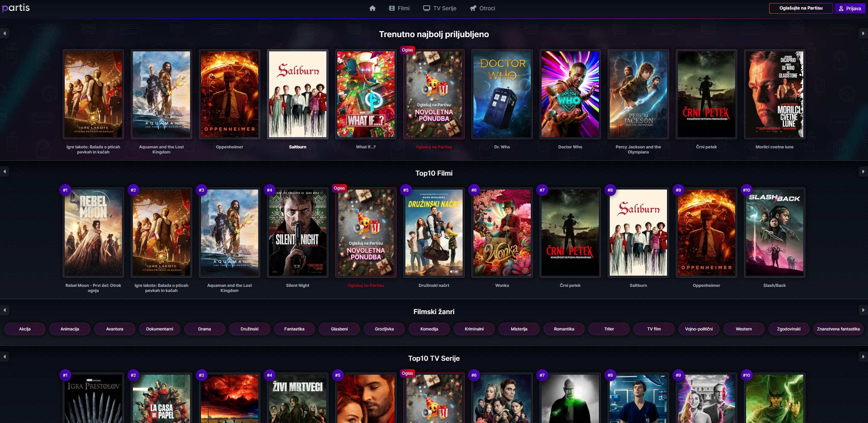Select the Znanstvena fantastika genre
Screen dimensions: 868x423
838,329
